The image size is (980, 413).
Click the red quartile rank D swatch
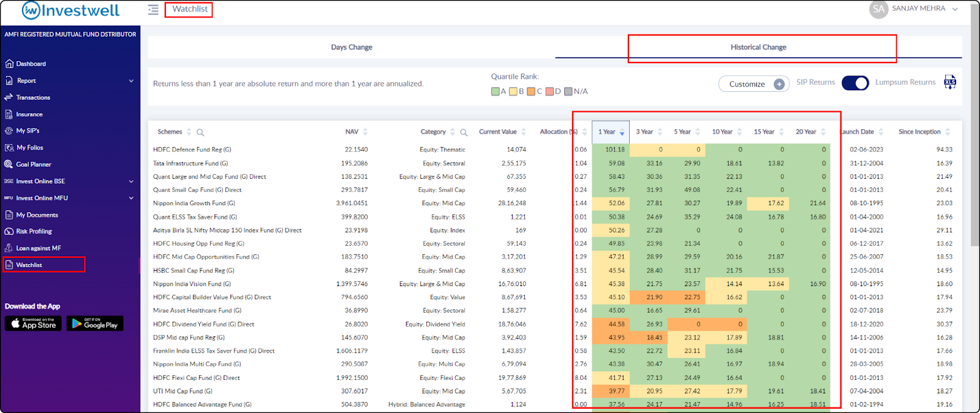[x=549, y=91]
